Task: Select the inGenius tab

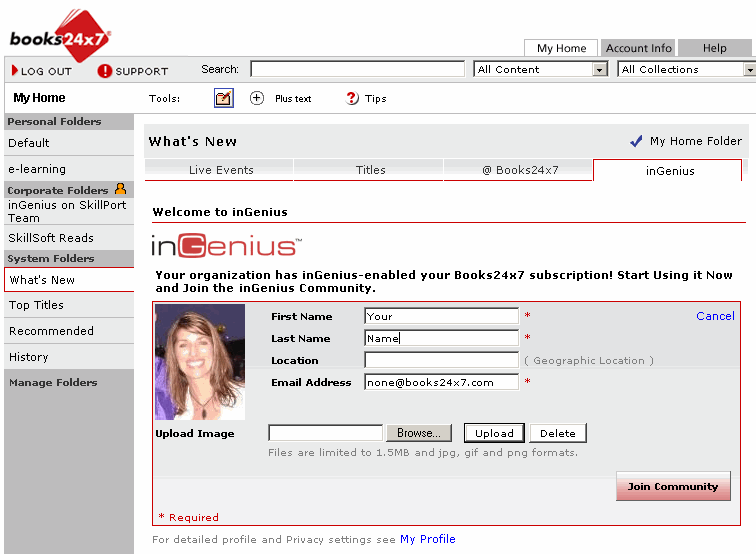Action: 668,171
